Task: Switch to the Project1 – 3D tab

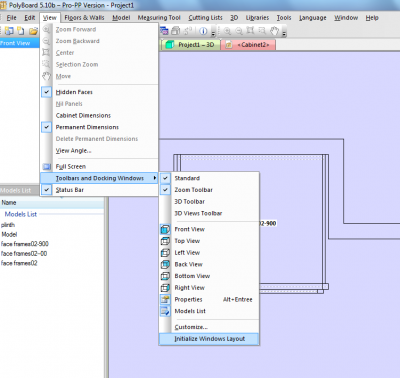Action: click(191, 45)
